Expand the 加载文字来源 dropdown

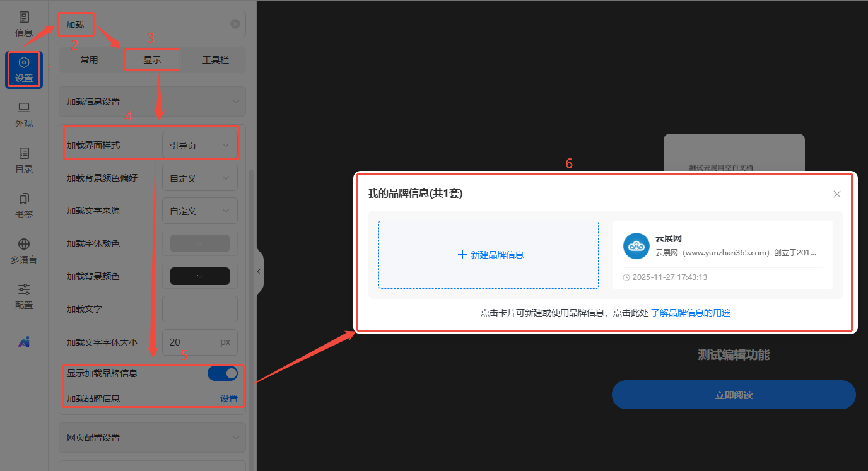pyautogui.click(x=199, y=211)
